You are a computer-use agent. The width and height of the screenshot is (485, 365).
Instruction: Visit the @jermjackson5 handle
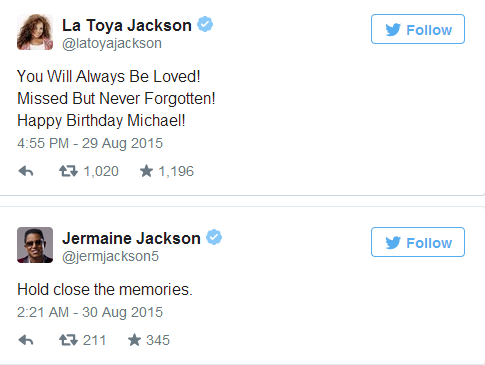pyautogui.click(x=110, y=257)
